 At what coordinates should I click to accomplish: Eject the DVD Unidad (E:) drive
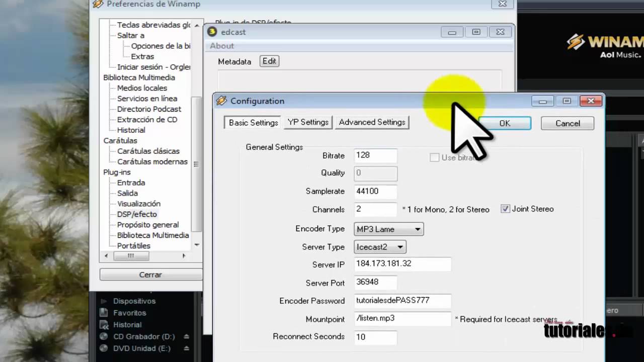pos(186,348)
